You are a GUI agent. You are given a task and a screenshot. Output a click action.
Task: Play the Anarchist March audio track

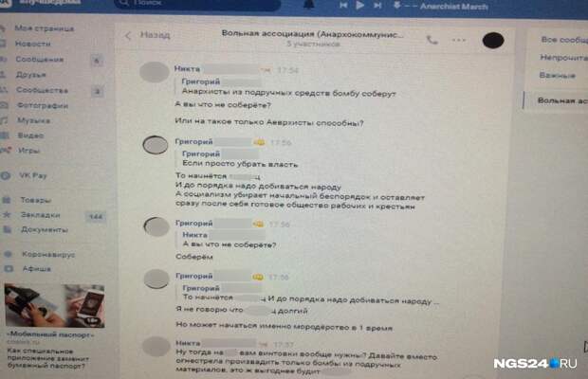click(360, 6)
